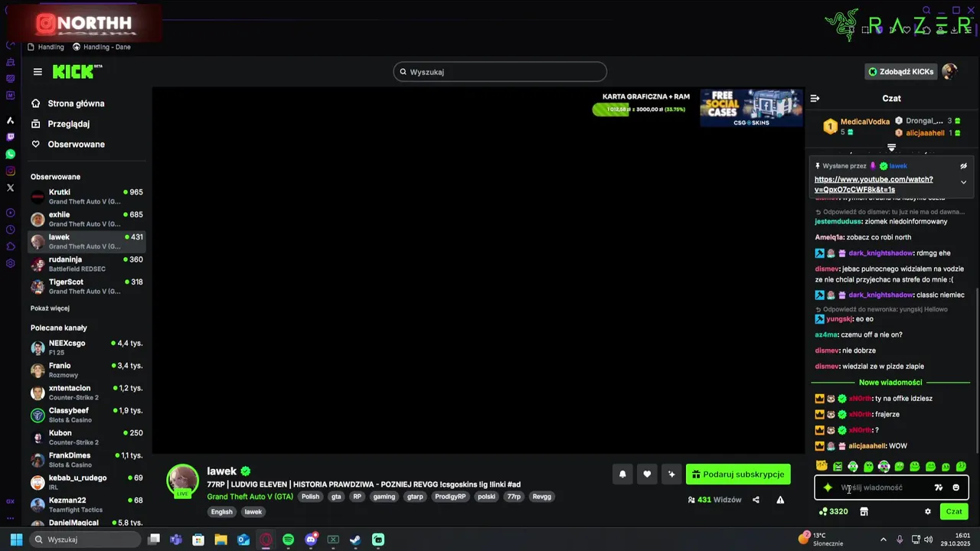This screenshot has width=980, height=551.
Task: Toggle stream notifications bell button
Action: pos(622,474)
